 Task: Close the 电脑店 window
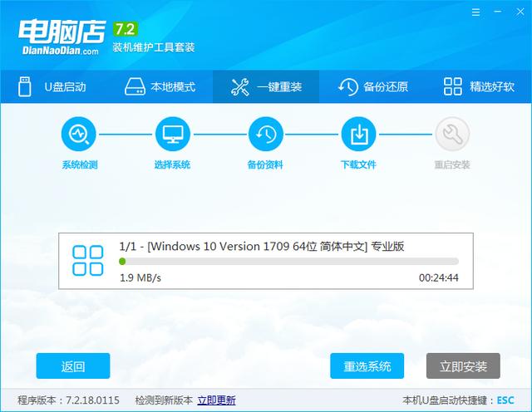click(x=520, y=12)
